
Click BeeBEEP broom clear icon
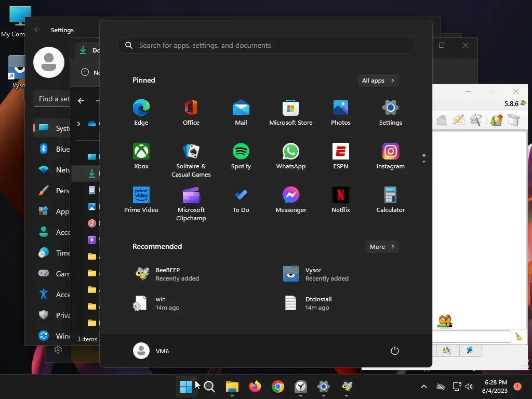click(x=518, y=336)
